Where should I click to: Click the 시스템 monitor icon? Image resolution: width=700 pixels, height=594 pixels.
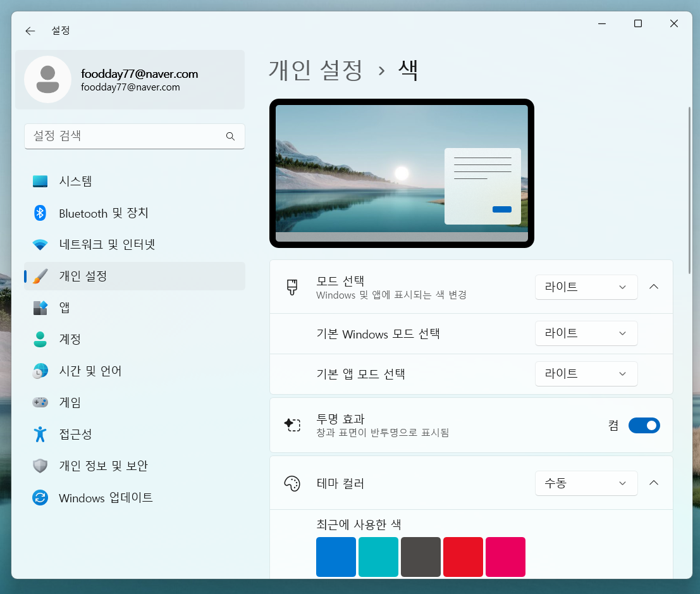40,182
